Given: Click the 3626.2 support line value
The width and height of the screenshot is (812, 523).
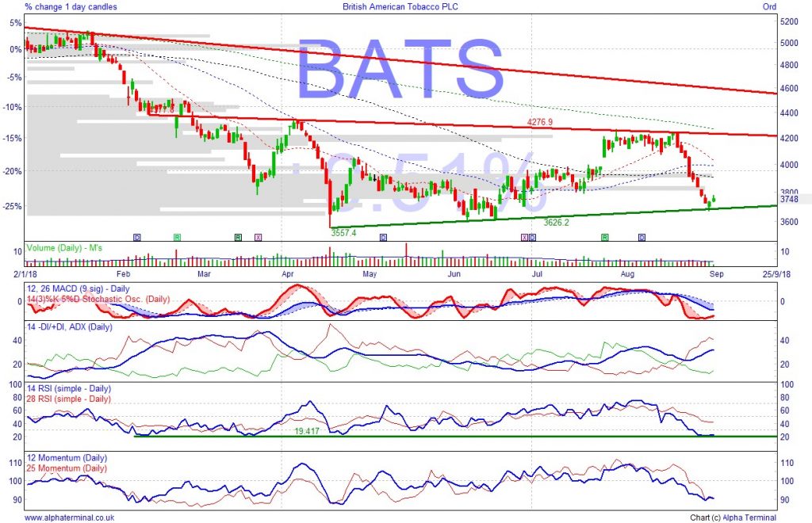Looking at the screenshot, I should point(556,223).
